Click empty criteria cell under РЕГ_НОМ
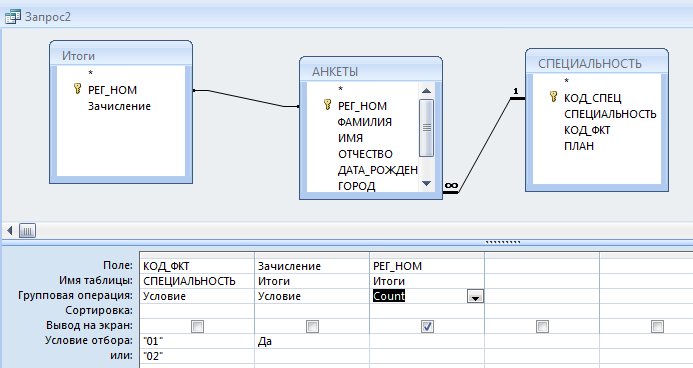693x368 pixels. [427, 341]
